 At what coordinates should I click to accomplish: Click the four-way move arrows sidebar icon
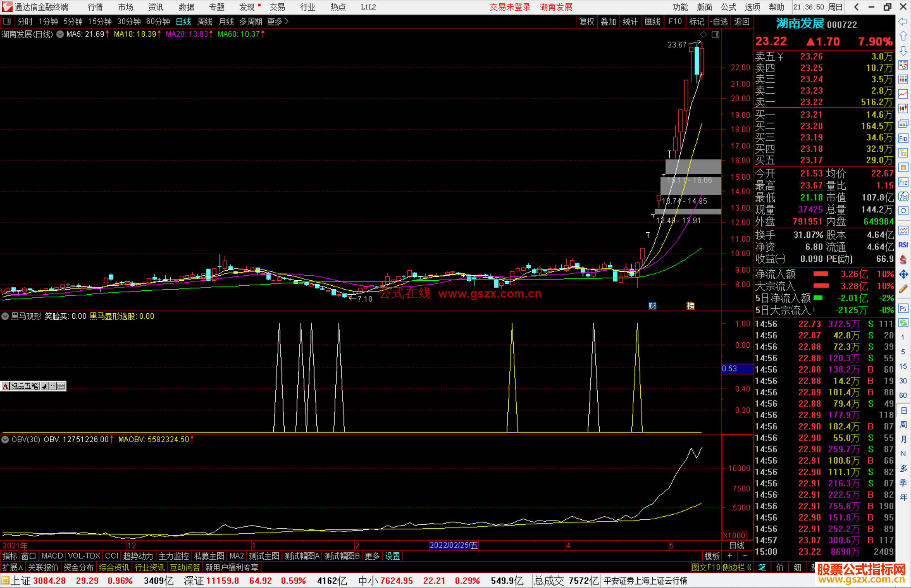pyautogui.click(x=903, y=274)
